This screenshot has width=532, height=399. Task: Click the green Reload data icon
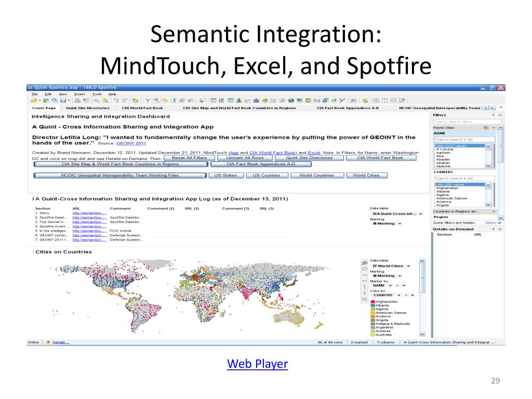(136, 100)
